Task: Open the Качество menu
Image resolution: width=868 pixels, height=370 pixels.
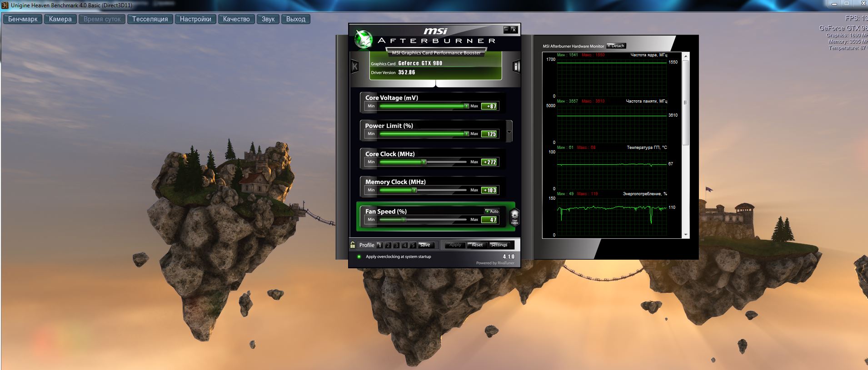Action: point(236,19)
